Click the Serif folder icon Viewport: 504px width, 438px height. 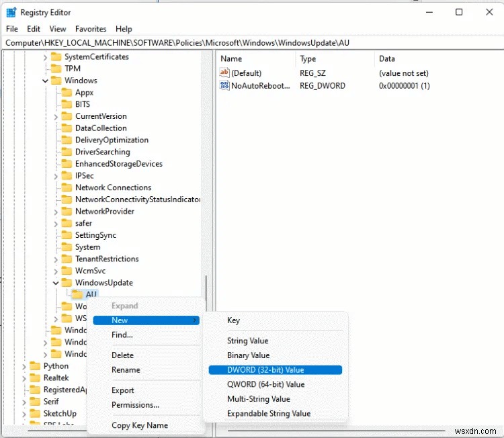pos(35,401)
